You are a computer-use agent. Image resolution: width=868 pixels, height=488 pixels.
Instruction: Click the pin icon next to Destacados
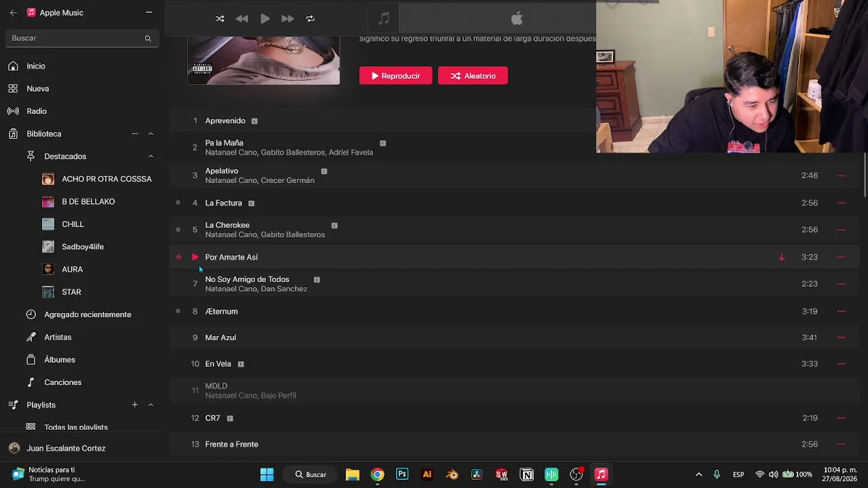click(31, 156)
